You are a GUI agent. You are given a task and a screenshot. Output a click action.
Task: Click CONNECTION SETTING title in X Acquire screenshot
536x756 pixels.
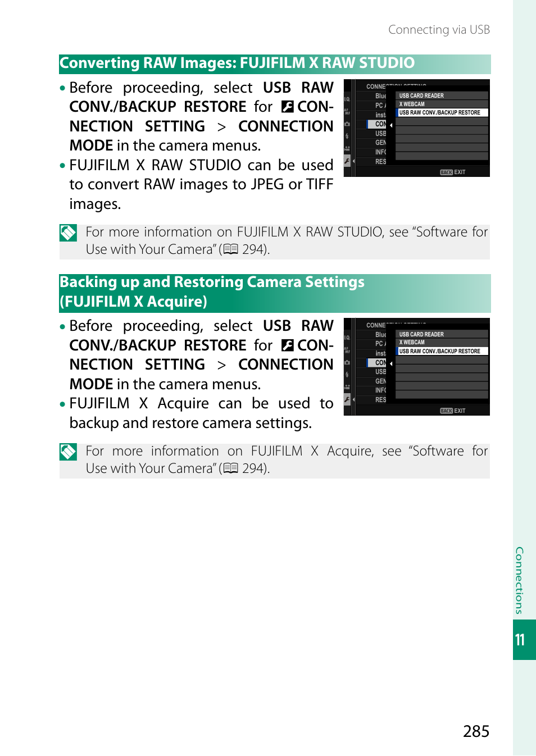click(x=396, y=325)
